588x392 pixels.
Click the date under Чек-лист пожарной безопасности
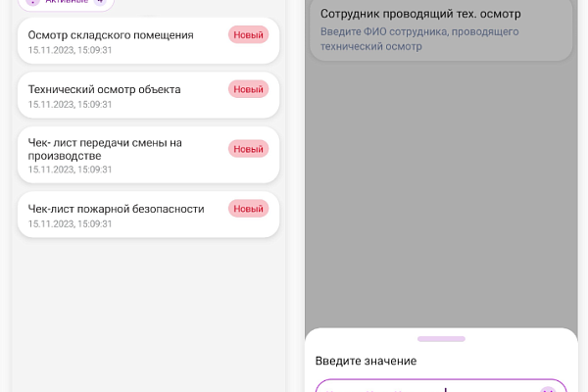pyautogui.click(x=71, y=223)
